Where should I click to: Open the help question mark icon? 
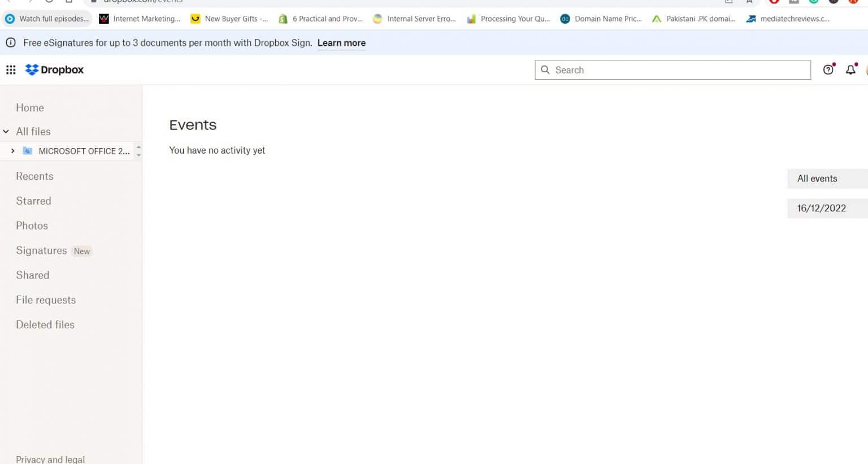[x=827, y=70]
